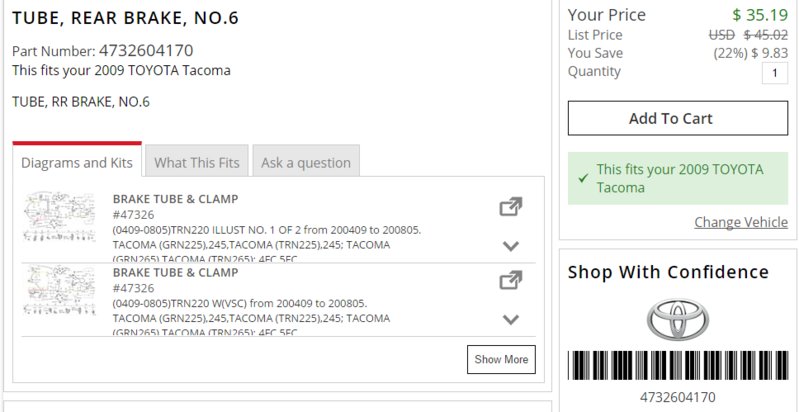Click the green checkmark fit icon
799x412 pixels.
tap(583, 178)
